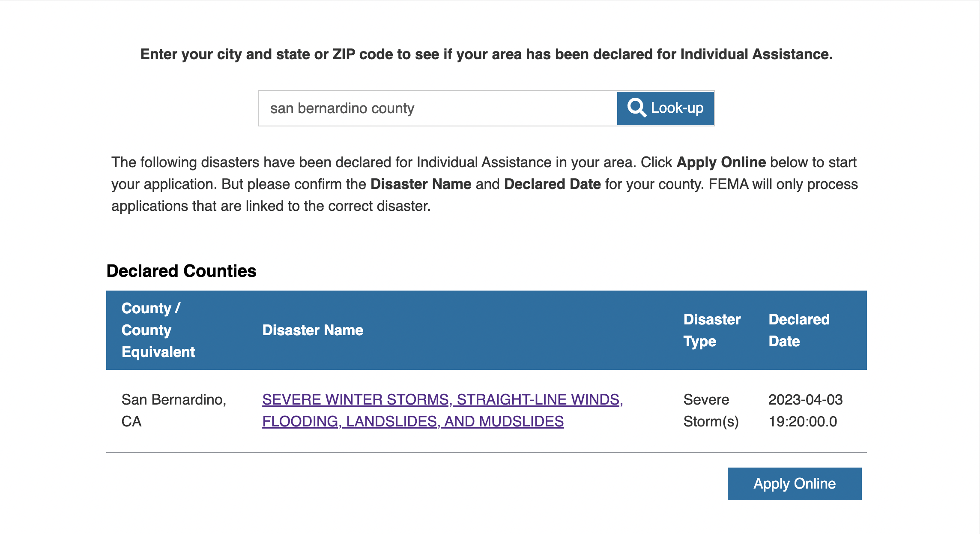Image resolution: width=980 pixels, height=534 pixels.
Task: Select the Disaster Type column header
Action: click(712, 330)
